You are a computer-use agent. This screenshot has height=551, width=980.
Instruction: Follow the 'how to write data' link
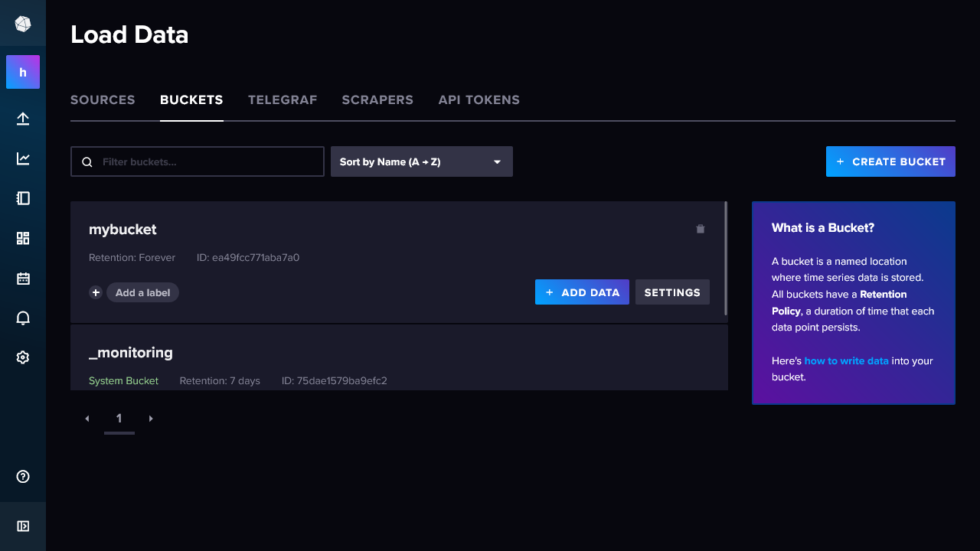[846, 360]
